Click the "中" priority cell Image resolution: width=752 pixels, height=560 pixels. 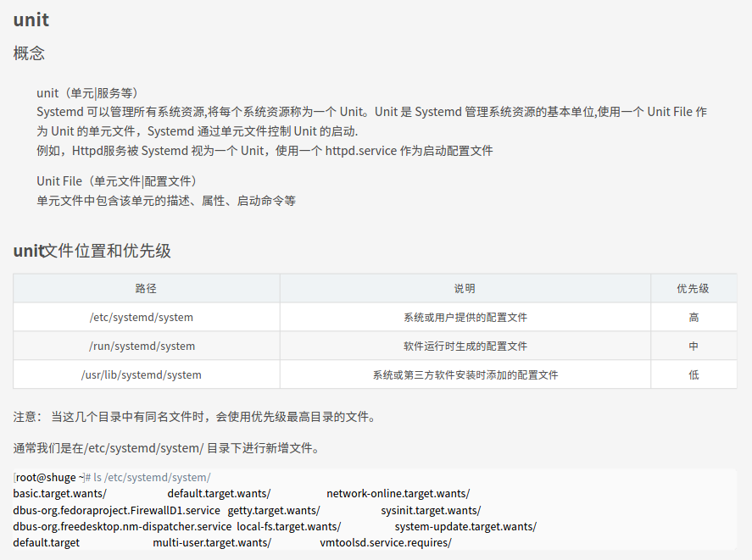pyautogui.click(x=694, y=346)
